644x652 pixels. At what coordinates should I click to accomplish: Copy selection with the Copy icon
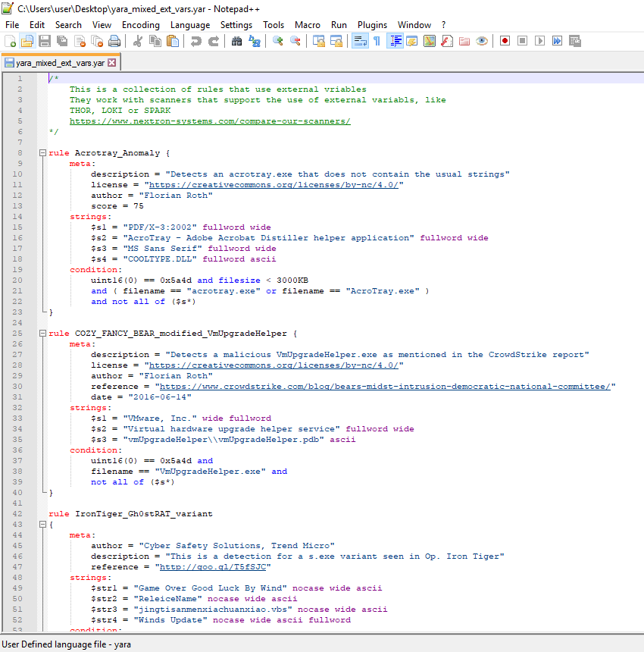click(x=155, y=41)
